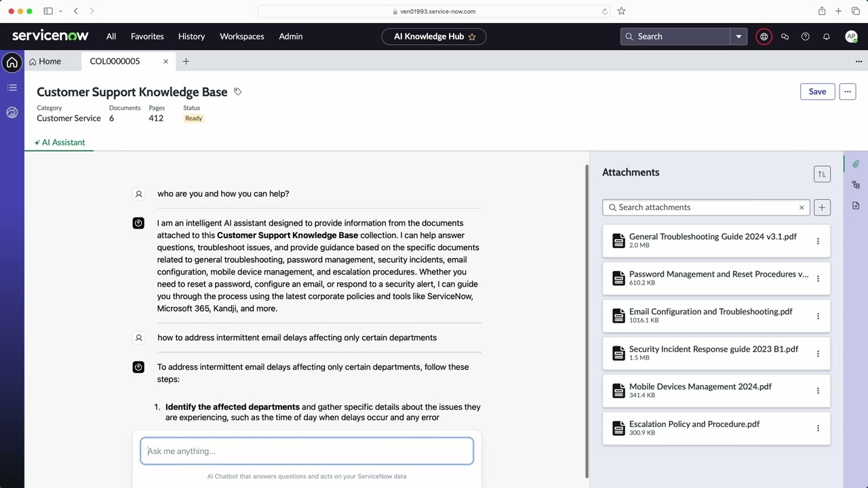
Task: Add a new attachment with the plus button
Action: tap(821, 207)
